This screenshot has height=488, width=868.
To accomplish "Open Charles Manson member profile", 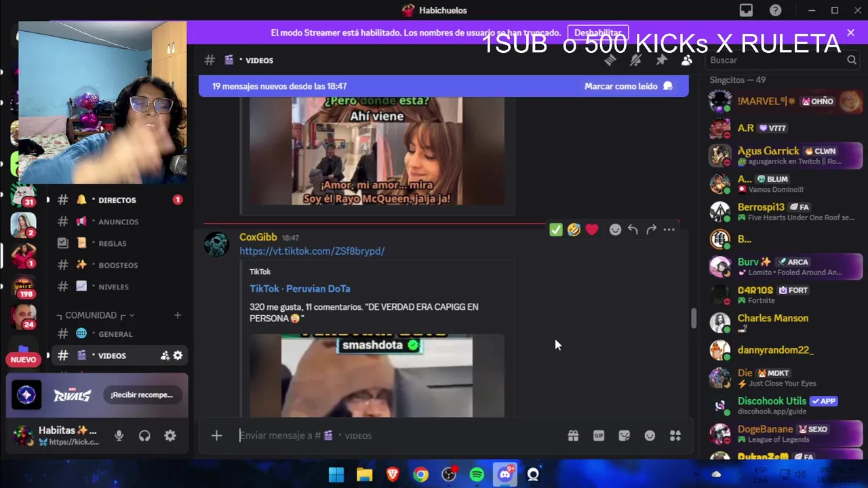I will click(785, 323).
